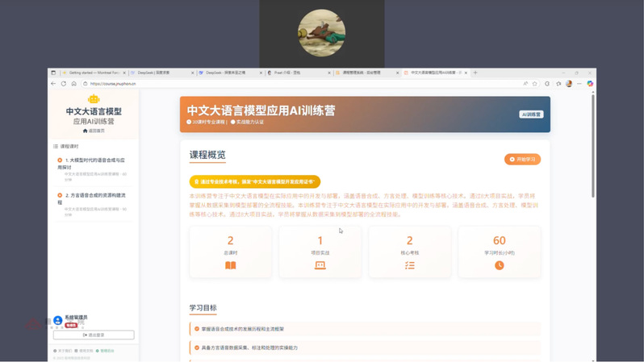Click the checklist icon under 核心考核
Image resolution: width=644 pixels, height=362 pixels.
[410, 265]
